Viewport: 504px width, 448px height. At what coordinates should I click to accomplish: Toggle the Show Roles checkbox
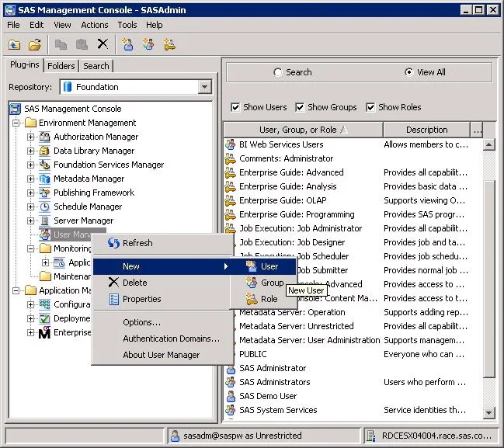370,107
